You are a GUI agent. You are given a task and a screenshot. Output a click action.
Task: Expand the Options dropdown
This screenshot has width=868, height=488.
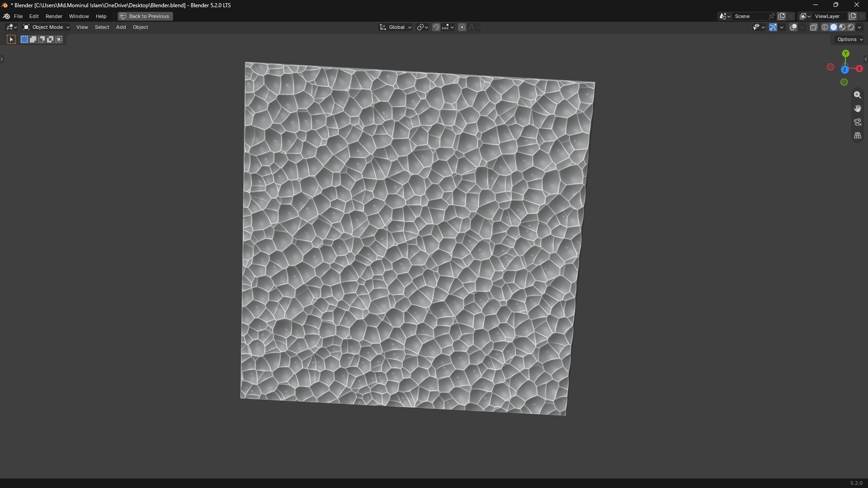[x=850, y=39]
